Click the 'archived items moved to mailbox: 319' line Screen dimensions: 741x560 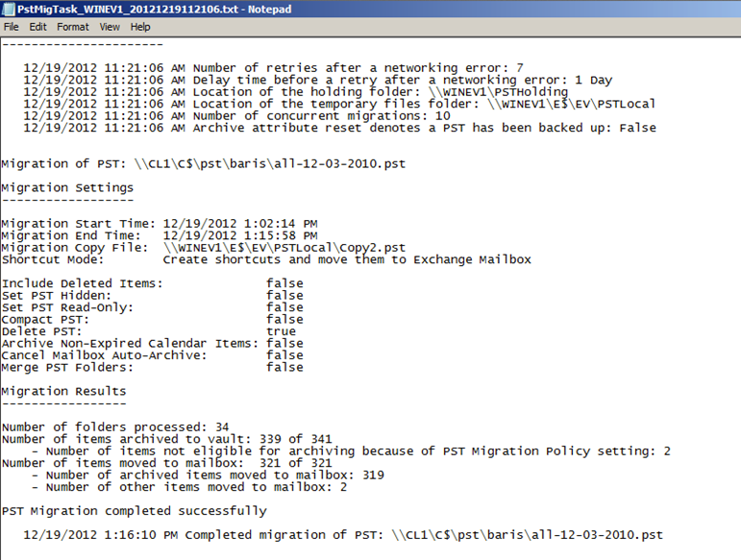click(208, 475)
